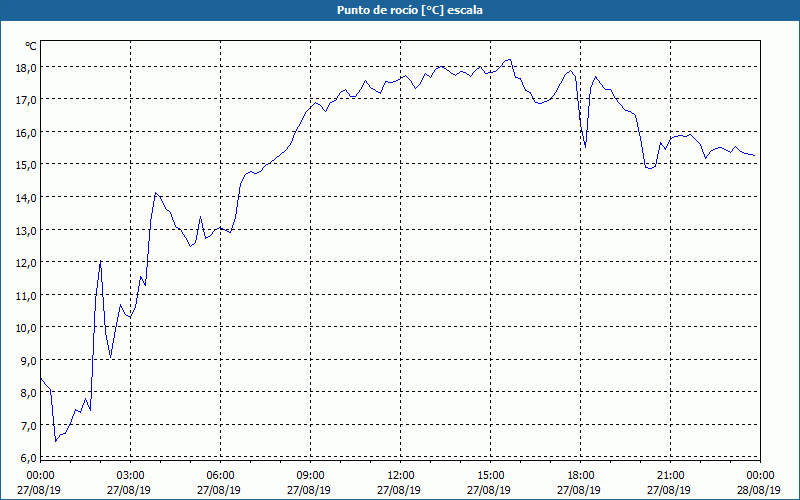Viewport: 800px width, 500px height.
Task: Click the 27/08/19 date under 03:00
Action: (x=129, y=490)
